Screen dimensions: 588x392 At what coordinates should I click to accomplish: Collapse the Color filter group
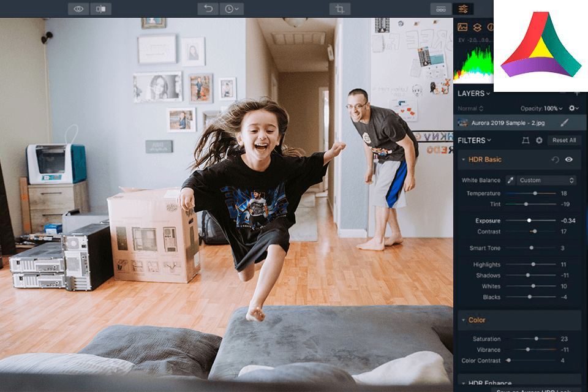pos(464,320)
